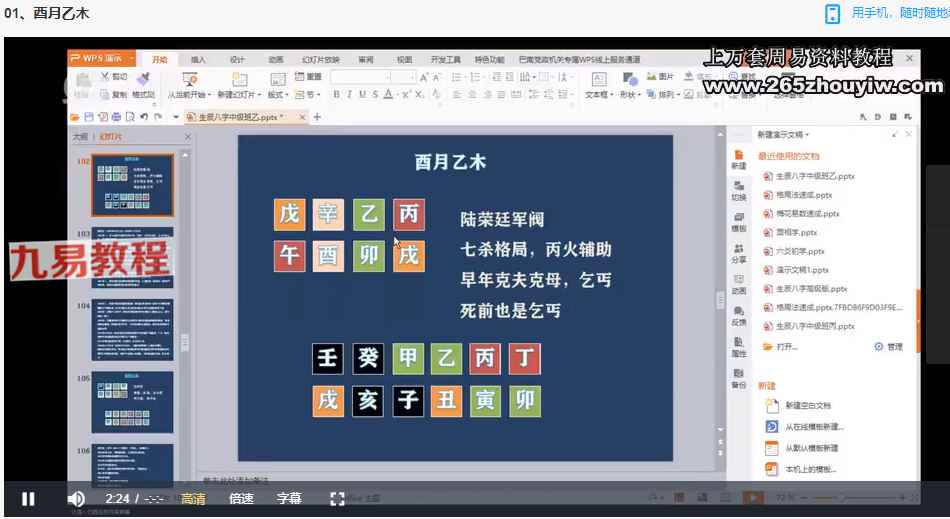Open the 倍速 playback speed menu
Image resolution: width=950 pixels, height=519 pixels.
[241, 498]
